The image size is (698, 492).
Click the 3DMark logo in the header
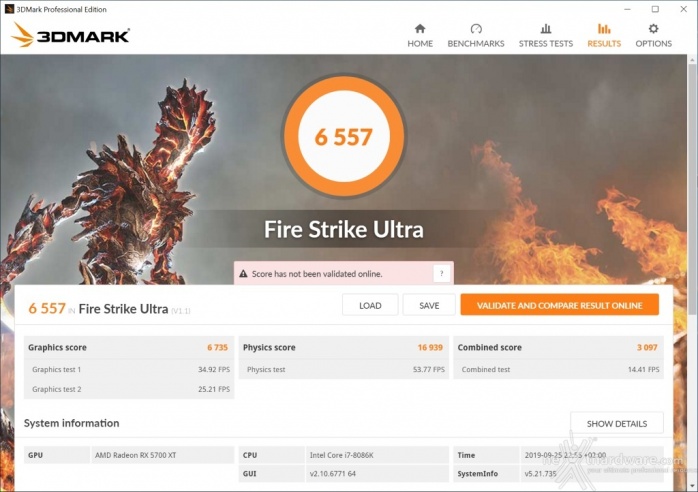70,35
